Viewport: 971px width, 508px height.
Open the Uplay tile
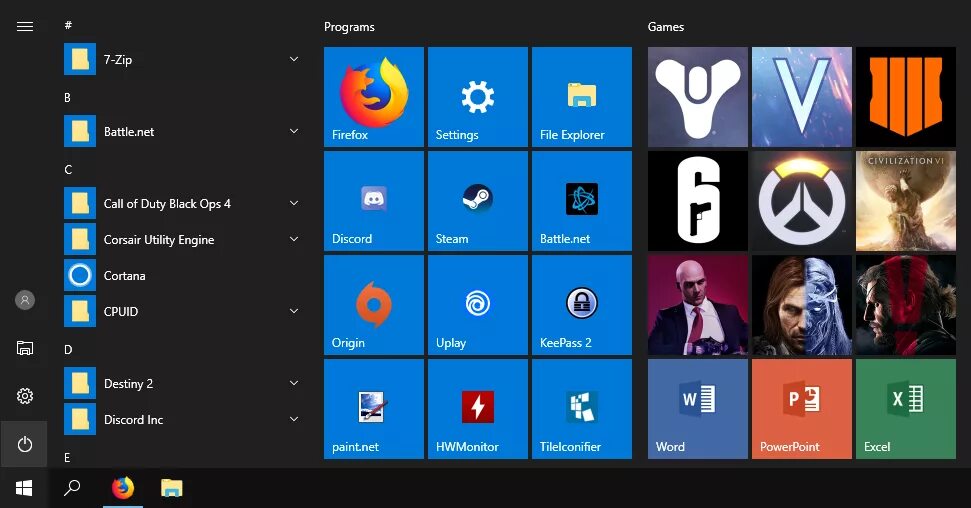pos(478,305)
